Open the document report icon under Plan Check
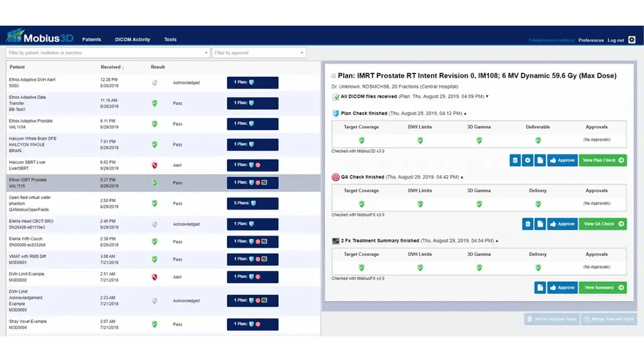644x362 pixels. 540,160
